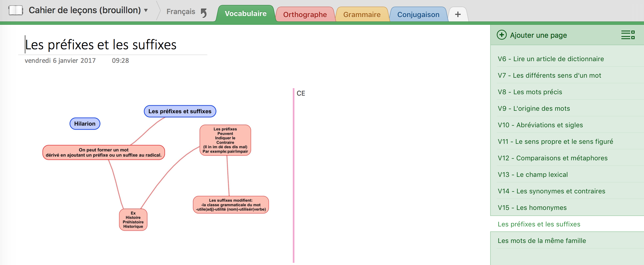Click the CE text note
Screen dimensions: 644x265
301,93
